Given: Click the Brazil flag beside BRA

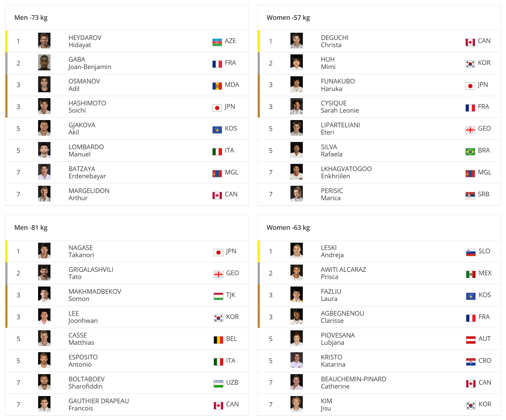Looking at the screenshot, I should (x=470, y=152).
